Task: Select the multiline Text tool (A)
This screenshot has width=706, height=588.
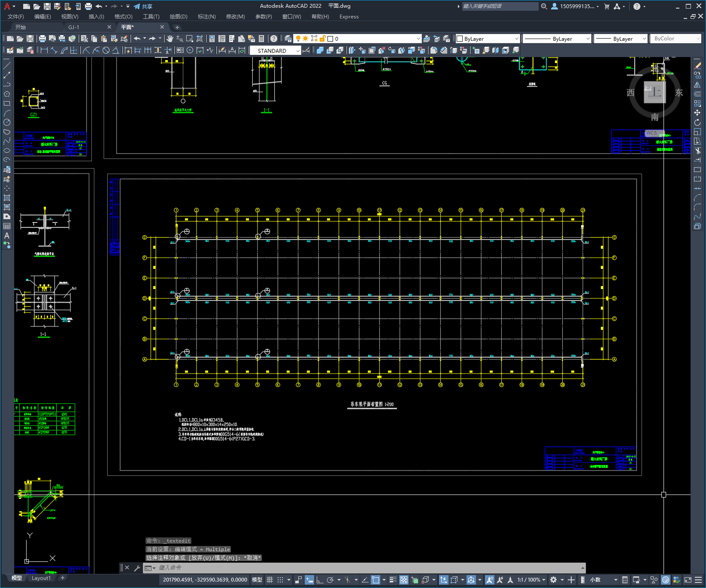Action: tap(7, 235)
